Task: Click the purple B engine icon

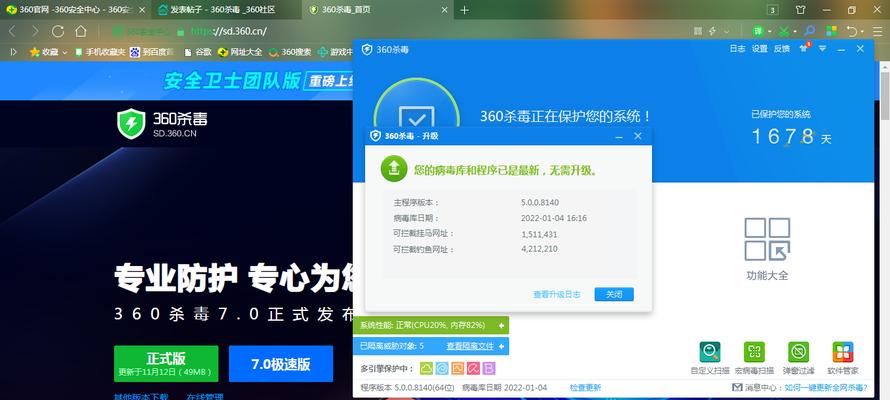Action: point(489,369)
